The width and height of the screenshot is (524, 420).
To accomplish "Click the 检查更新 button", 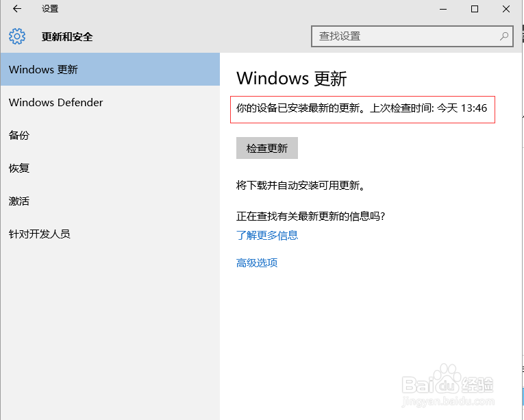I will pyautogui.click(x=266, y=148).
